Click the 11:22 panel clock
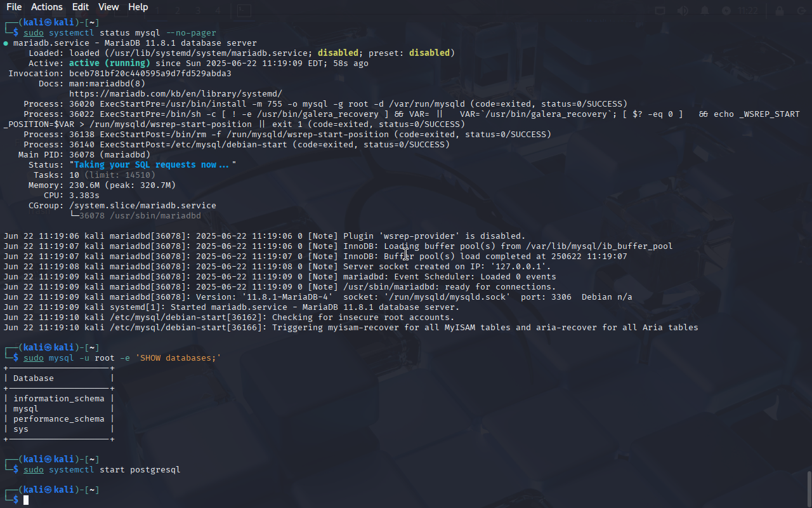Image resolution: width=812 pixels, height=508 pixels. tap(749, 11)
